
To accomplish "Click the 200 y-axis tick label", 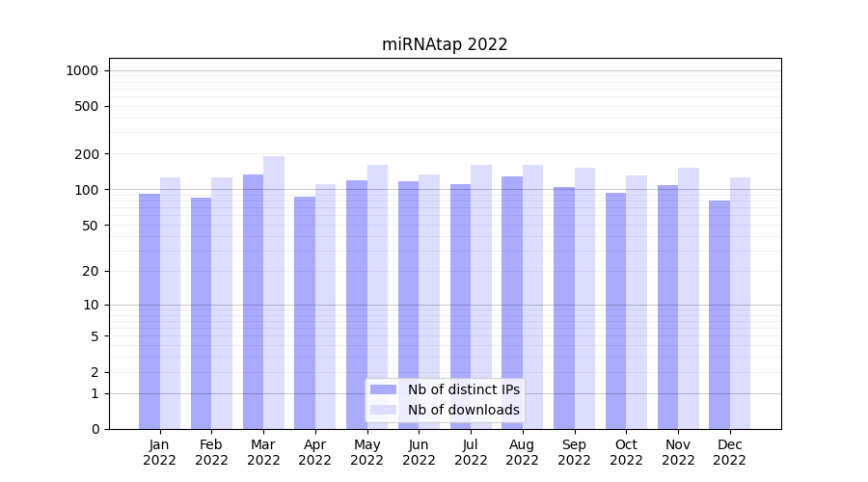I will click(89, 154).
